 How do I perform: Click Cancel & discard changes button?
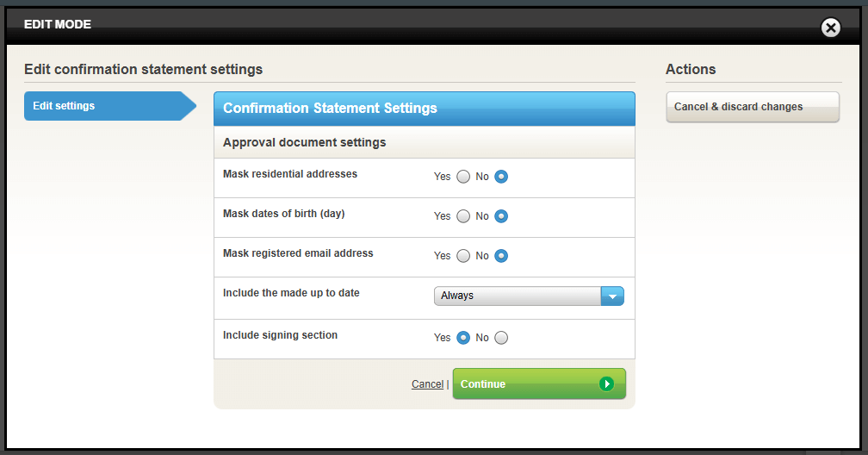(x=752, y=107)
